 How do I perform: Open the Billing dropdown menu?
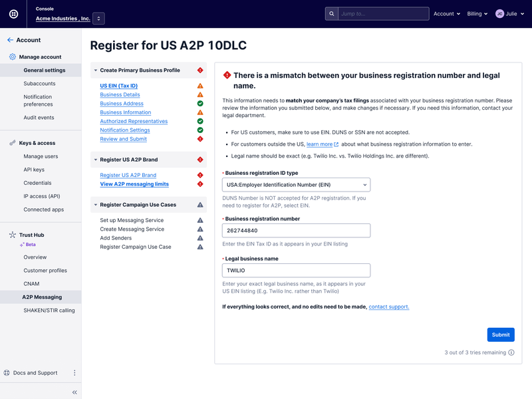click(476, 13)
